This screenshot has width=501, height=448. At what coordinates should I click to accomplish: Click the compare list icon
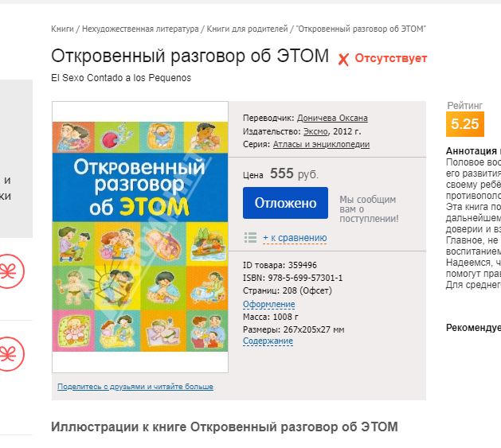(x=250, y=237)
